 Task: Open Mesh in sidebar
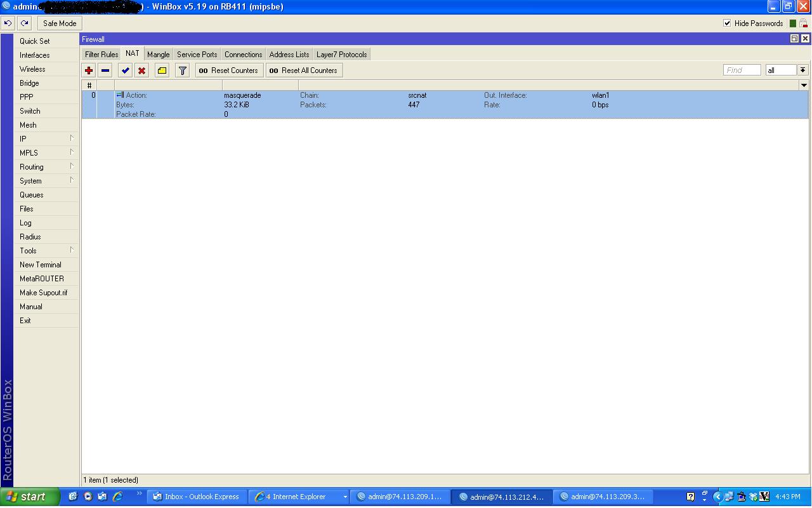click(46, 124)
